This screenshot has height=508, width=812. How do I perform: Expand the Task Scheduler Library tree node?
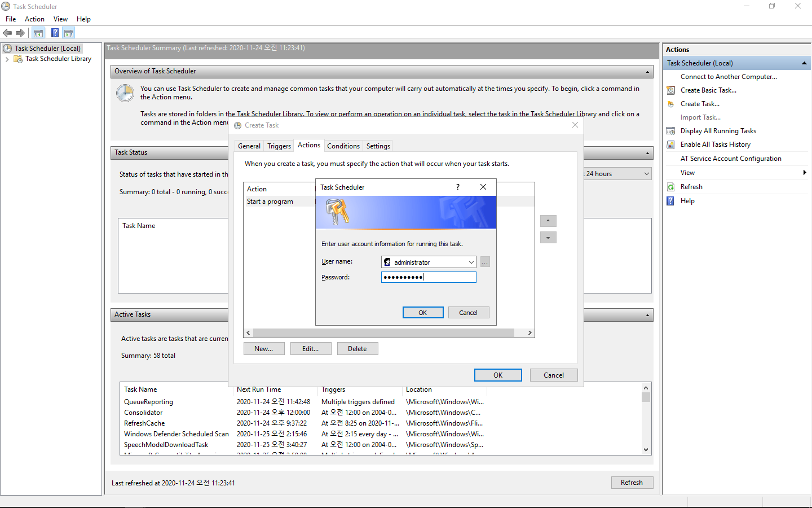coord(7,59)
